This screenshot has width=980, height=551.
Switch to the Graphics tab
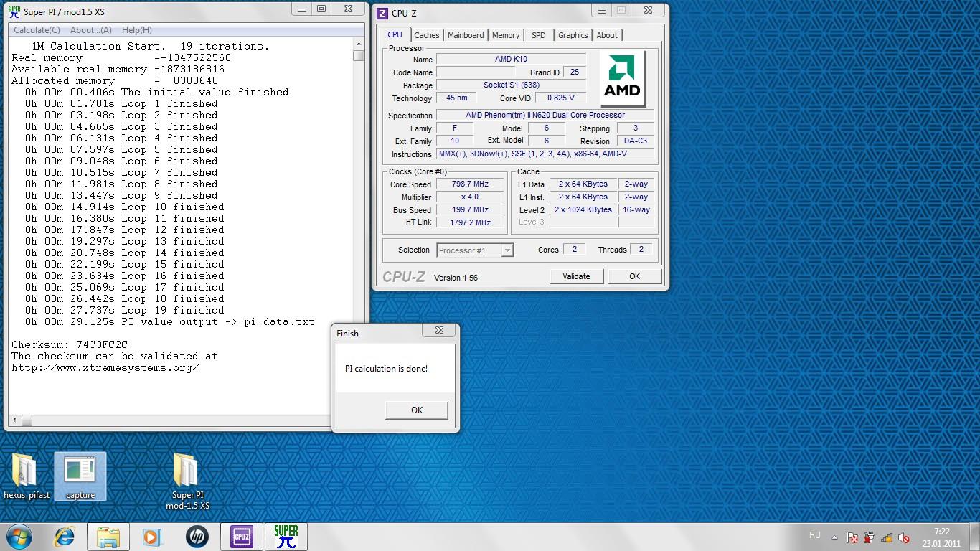click(573, 35)
